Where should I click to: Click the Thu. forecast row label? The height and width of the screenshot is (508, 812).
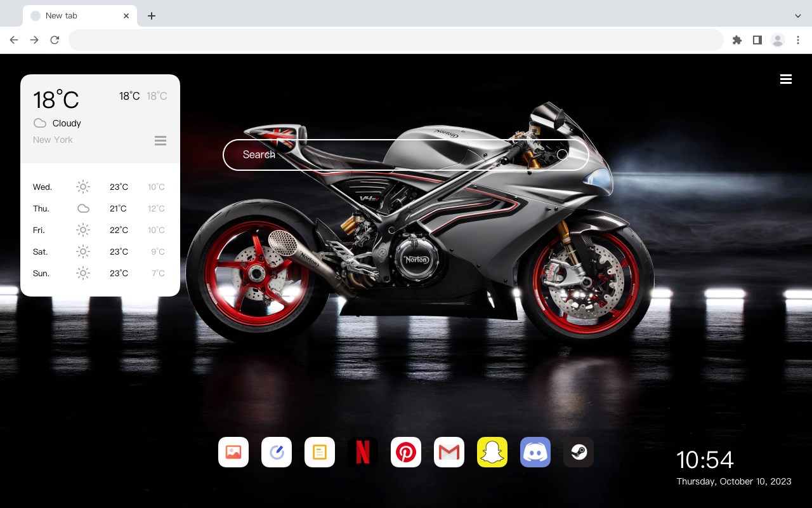coord(41,208)
